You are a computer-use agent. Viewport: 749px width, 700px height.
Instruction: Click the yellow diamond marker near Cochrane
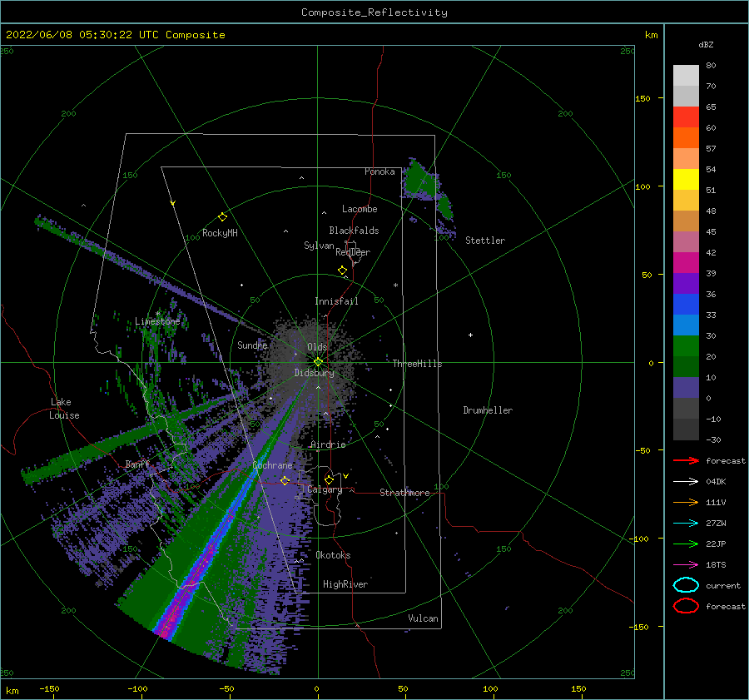pyautogui.click(x=285, y=480)
